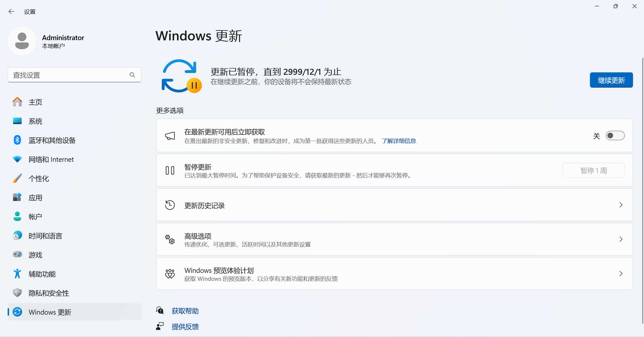Toggle the 在最新更新可用后立即获取 switch
The width and height of the screenshot is (644, 337).
tap(615, 136)
